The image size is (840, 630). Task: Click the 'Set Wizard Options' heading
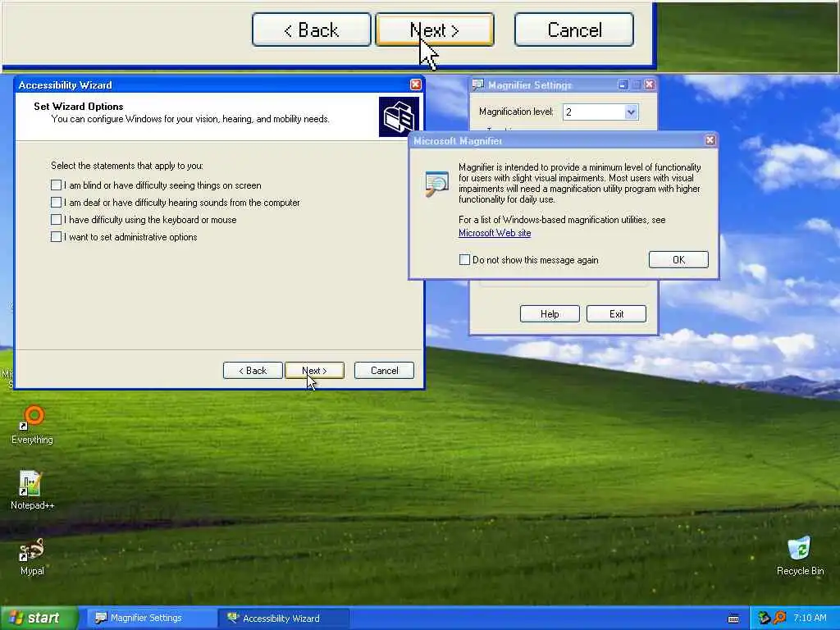79,106
